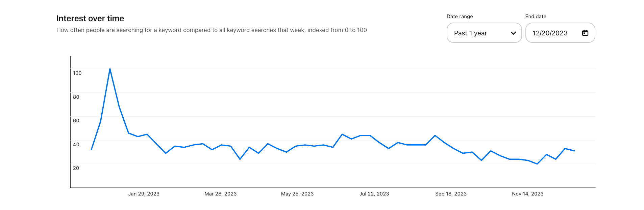Click the 60 value on the y-axis
The image size is (644, 210).
point(76,121)
